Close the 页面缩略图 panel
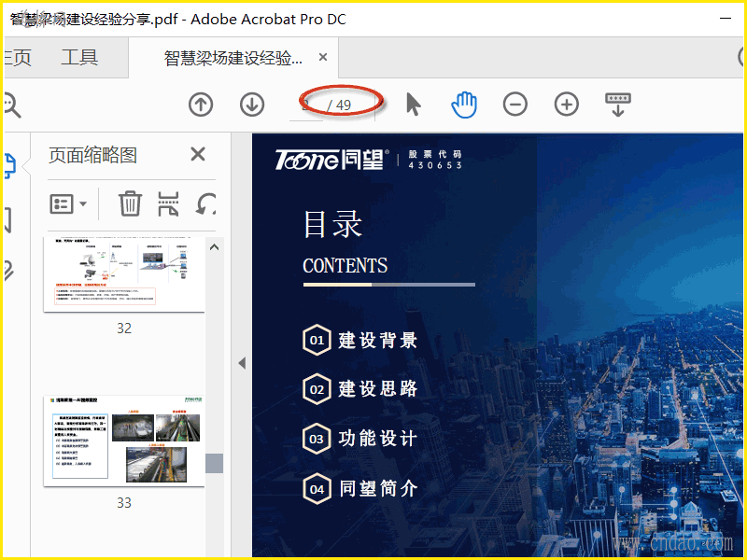Viewport: 747px width, 560px height. 198,154
